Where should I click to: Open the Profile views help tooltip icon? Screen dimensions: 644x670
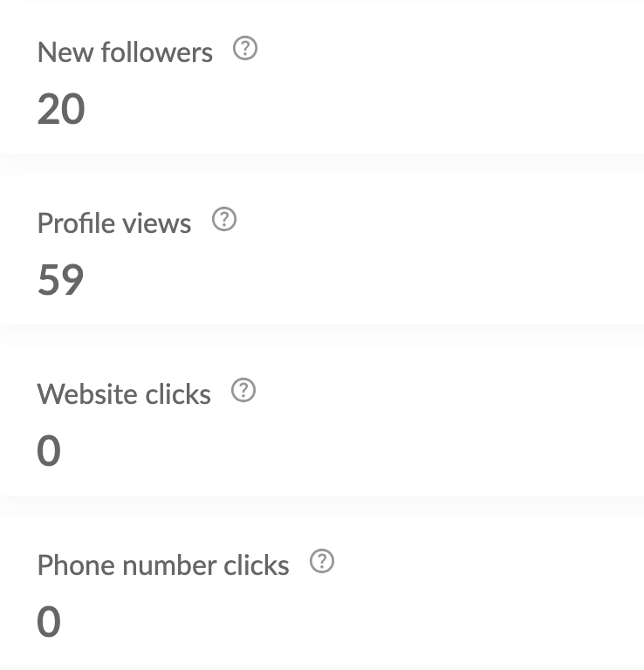point(224,220)
